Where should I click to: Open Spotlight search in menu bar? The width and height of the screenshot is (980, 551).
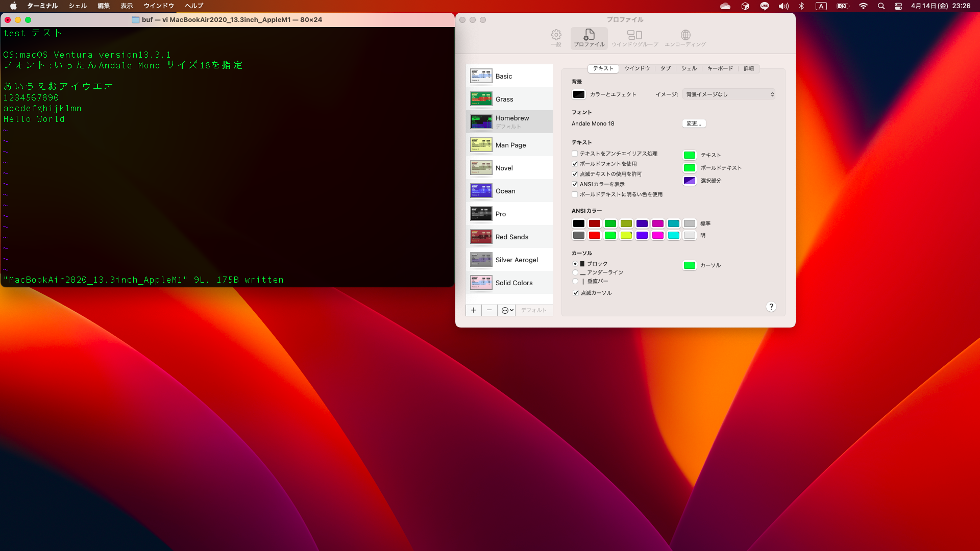click(x=881, y=6)
